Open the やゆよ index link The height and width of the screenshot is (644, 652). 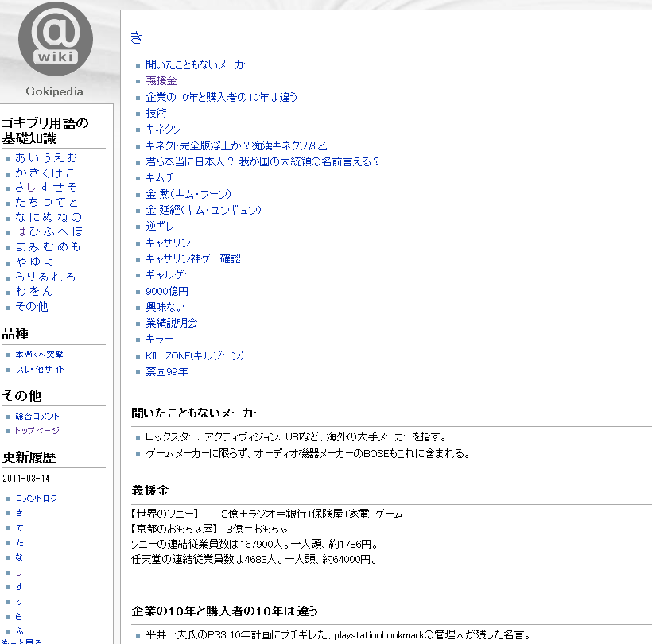pyautogui.click(x=34, y=262)
